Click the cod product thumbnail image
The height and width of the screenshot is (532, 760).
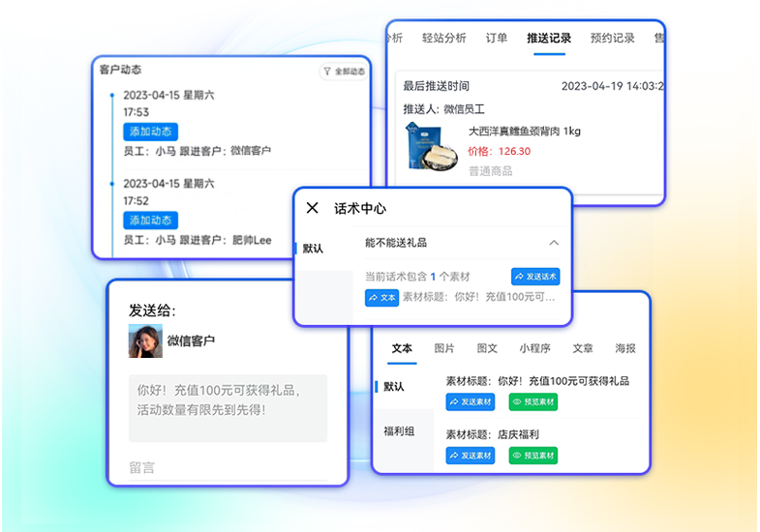coord(431,147)
